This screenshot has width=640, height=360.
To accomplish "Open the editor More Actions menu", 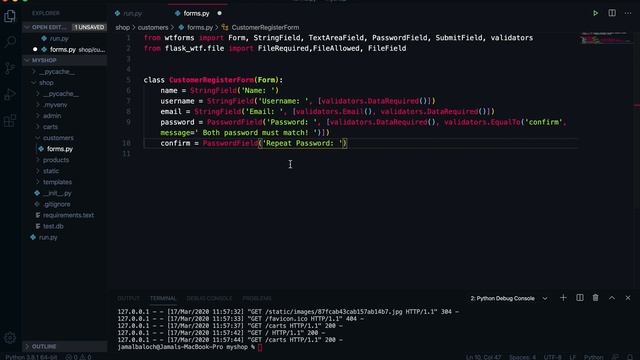I will 628,13.
